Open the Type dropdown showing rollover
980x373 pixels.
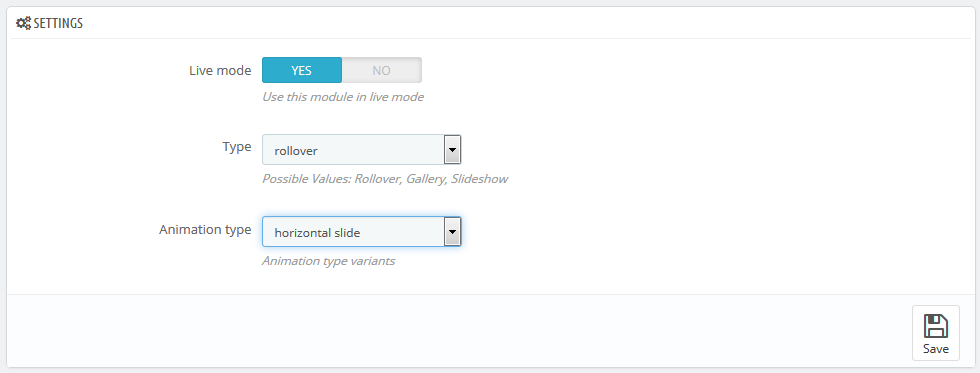tap(361, 150)
